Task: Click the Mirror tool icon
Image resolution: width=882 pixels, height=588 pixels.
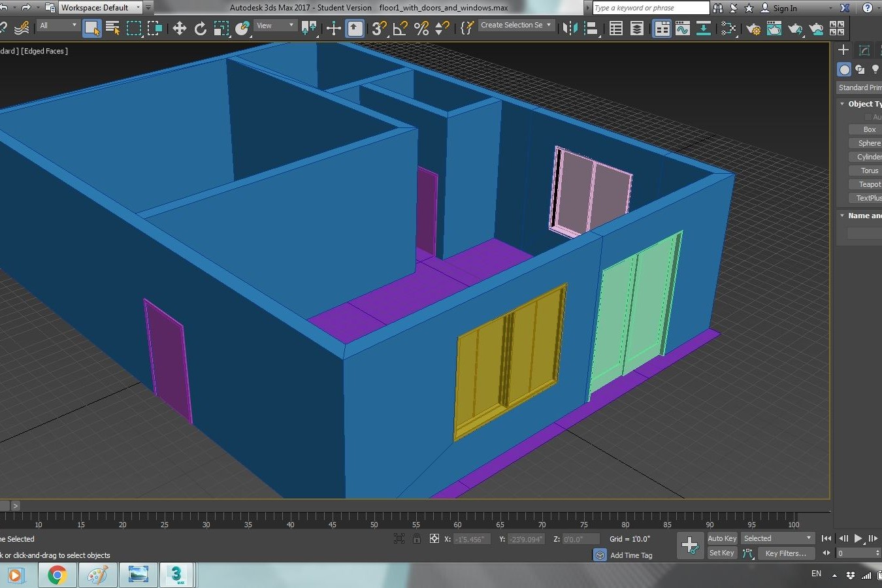Action: pyautogui.click(x=570, y=28)
